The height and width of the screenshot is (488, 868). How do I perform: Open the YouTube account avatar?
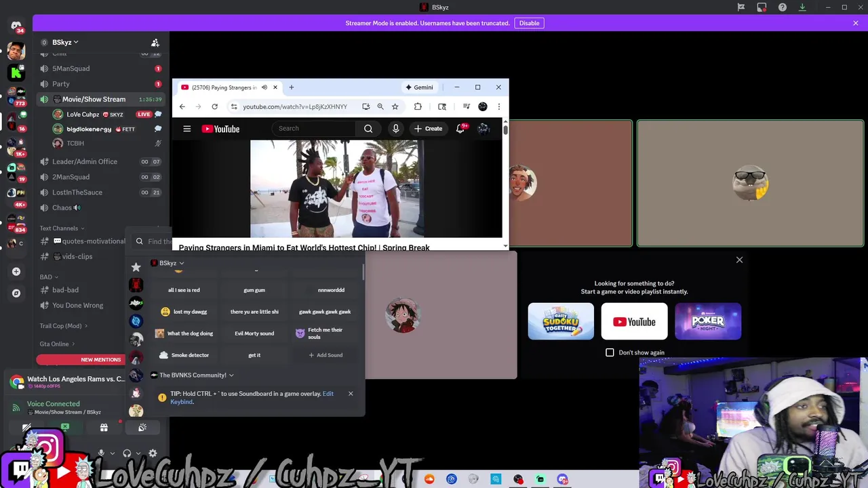484,129
